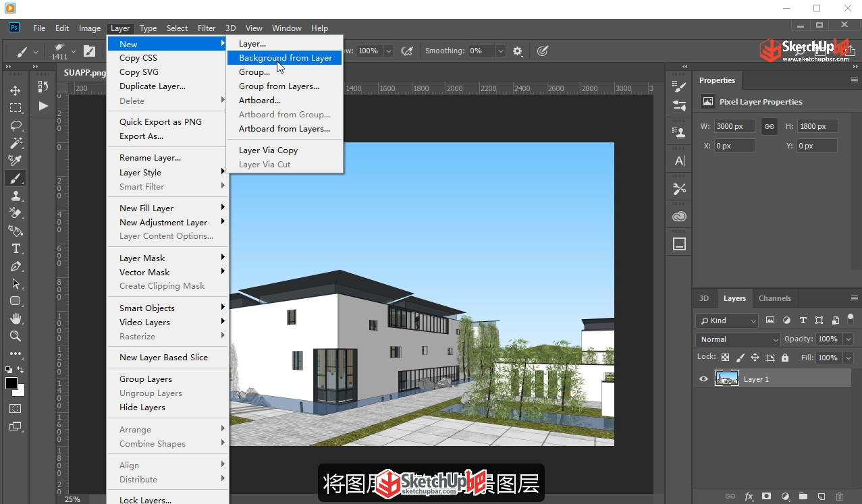This screenshot has width=862, height=504.
Task: Open Layer Mask submenu
Action: pos(168,258)
